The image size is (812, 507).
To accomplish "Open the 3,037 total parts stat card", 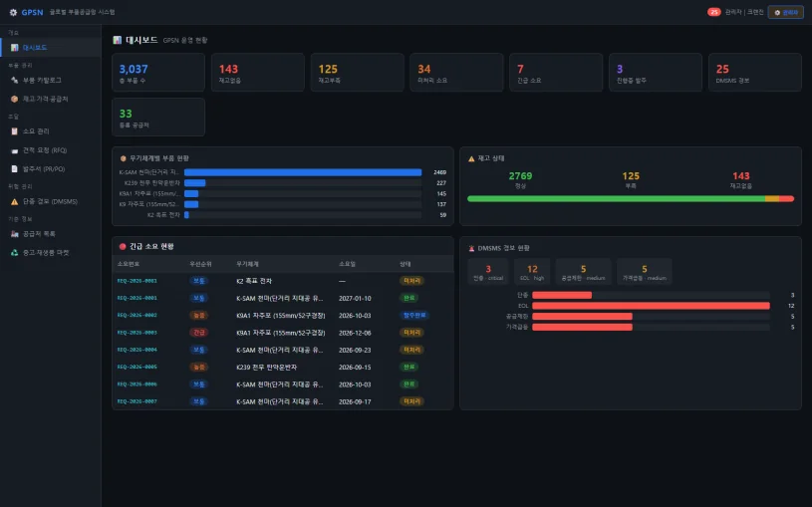I will click(x=158, y=73).
